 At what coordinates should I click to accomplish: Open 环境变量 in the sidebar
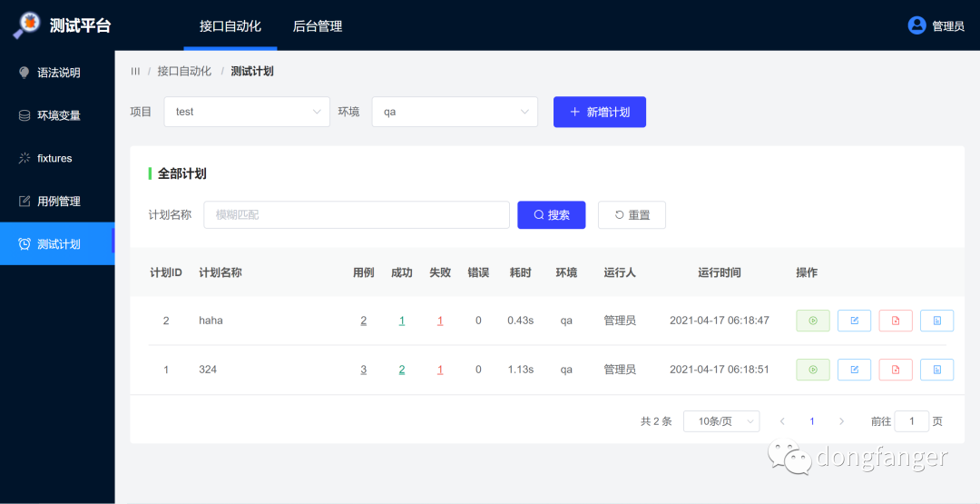[57, 115]
